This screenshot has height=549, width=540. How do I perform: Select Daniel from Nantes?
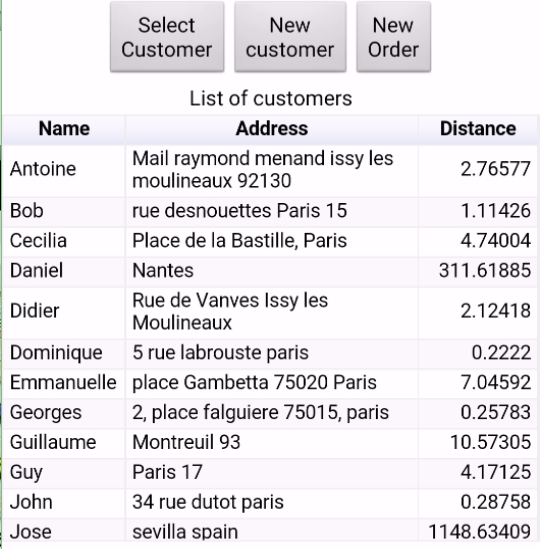(270, 271)
